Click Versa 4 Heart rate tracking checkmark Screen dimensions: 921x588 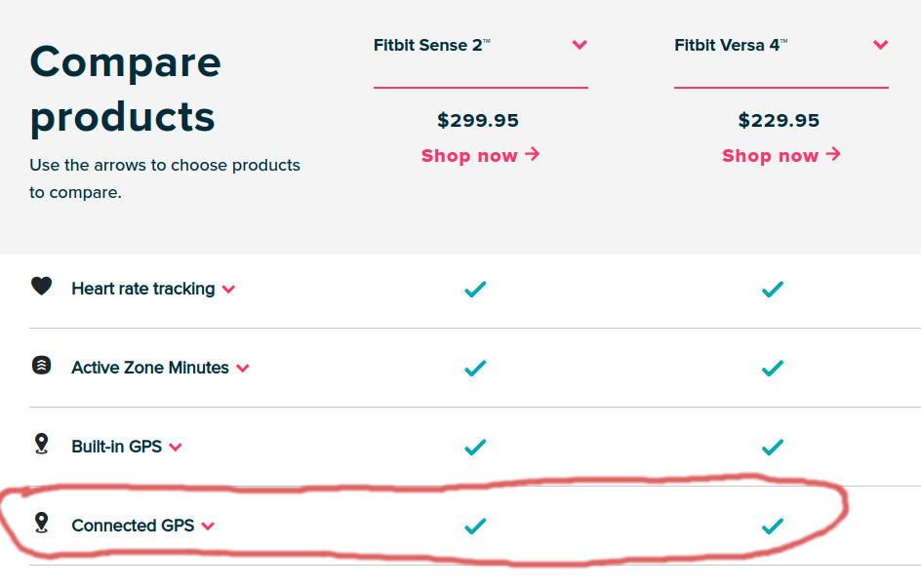pos(773,289)
